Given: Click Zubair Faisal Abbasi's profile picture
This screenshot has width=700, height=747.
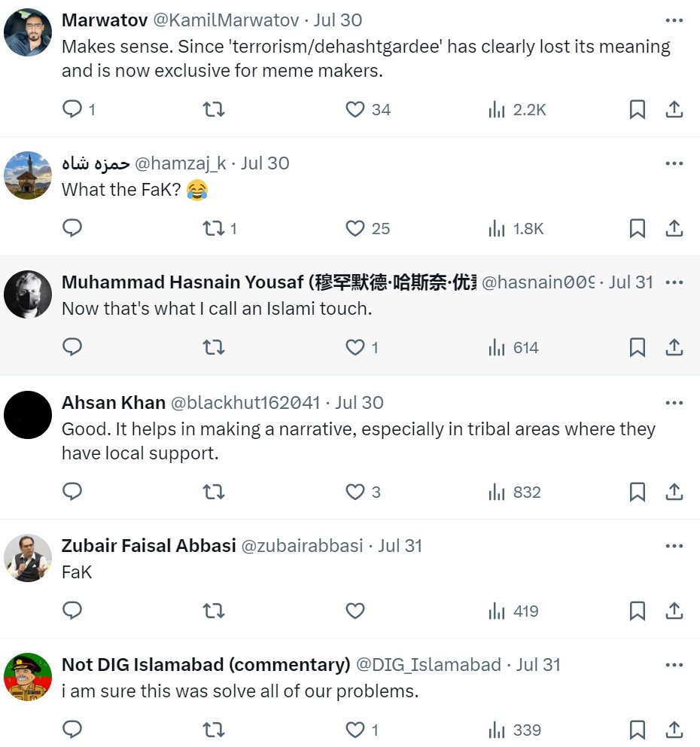Looking at the screenshot, I should coord(28,558).
